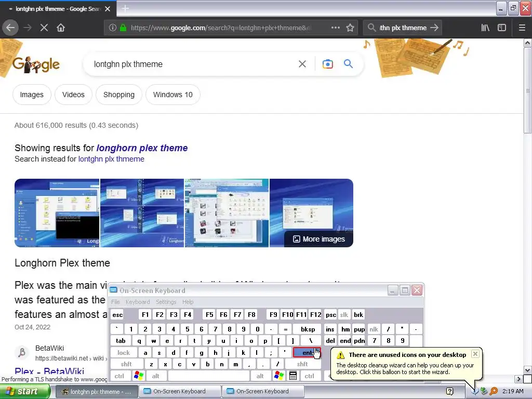Switch to first On-Screen Keyboard taskbar button
The height and width of the screenshot is (399, 532).
coord(180,392)
